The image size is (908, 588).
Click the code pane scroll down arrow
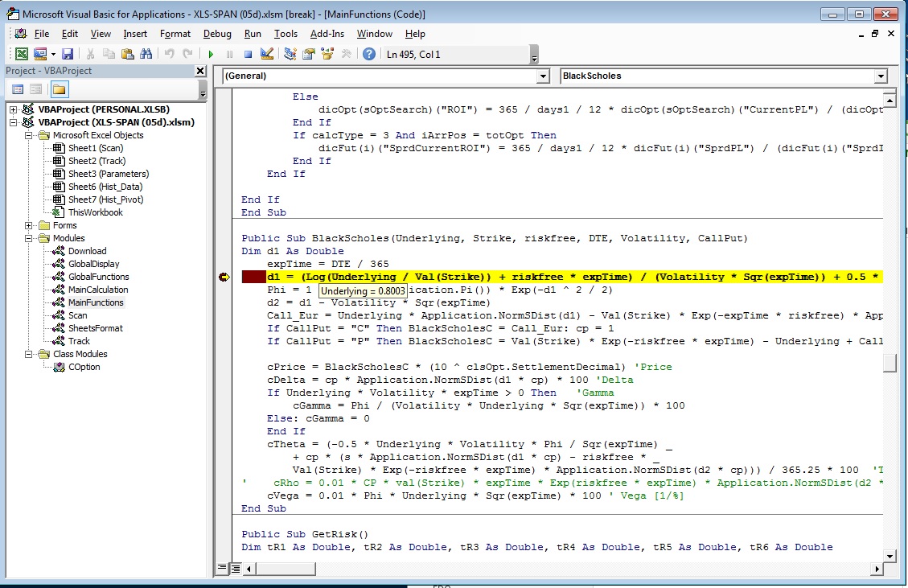pyautogui.click(x=890, y=556)
